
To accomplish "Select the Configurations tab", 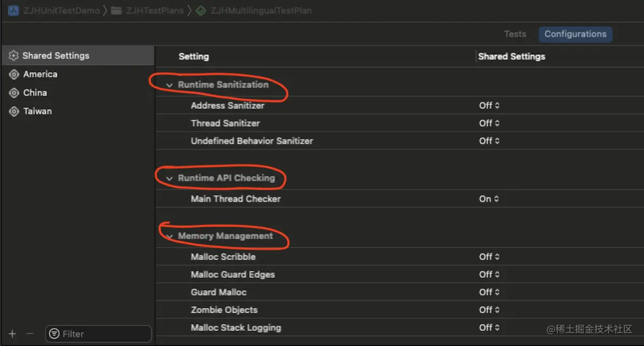I will (x=575, y=34).
